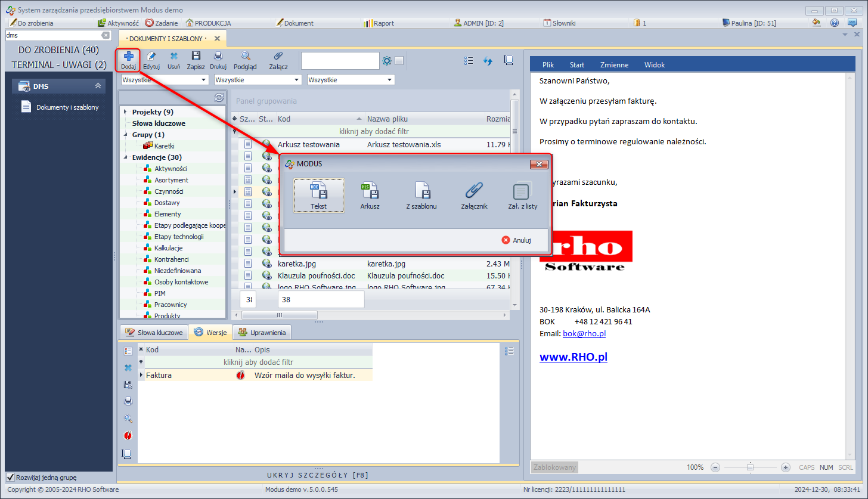The height and width of the screenshot is (499, 868).
Task: Expand the Projekty (9) tree node
Action: [125, 112]
